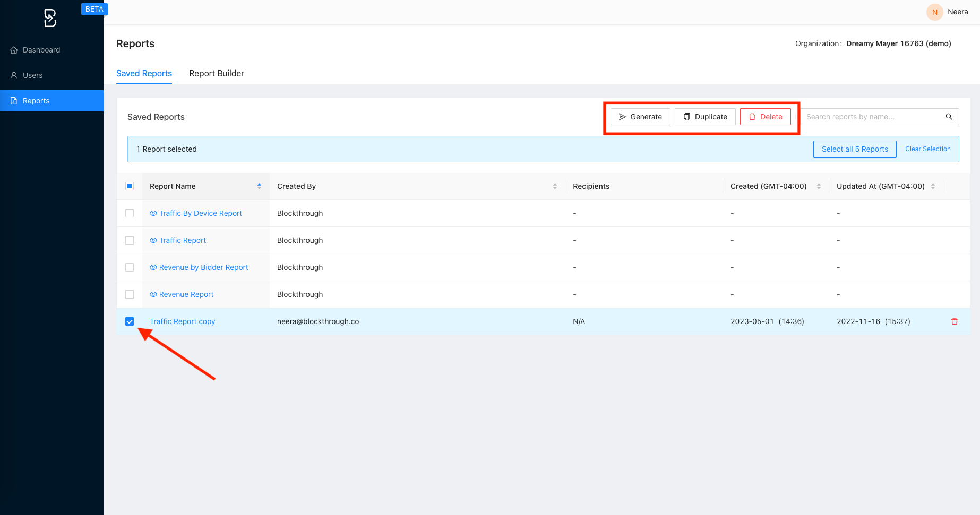Sort by Updated At column arrows
This screenshot has width=980, height=515.
(x=933, y=186)
